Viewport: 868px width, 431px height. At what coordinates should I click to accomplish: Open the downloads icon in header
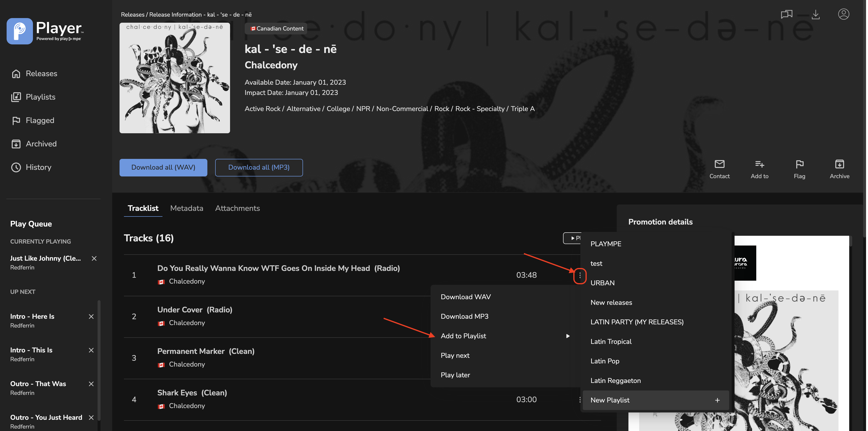(x=816, y=14)
